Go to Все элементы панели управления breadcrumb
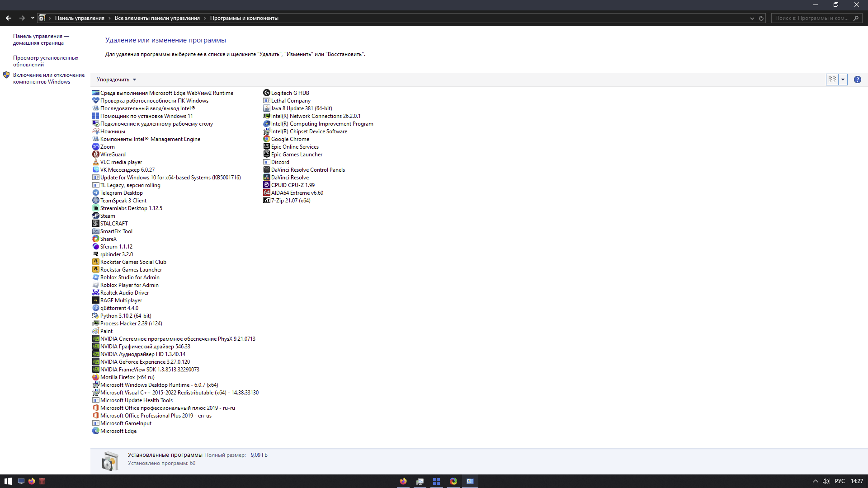This screenshot has height=488, width=868. tap(157, 18)
